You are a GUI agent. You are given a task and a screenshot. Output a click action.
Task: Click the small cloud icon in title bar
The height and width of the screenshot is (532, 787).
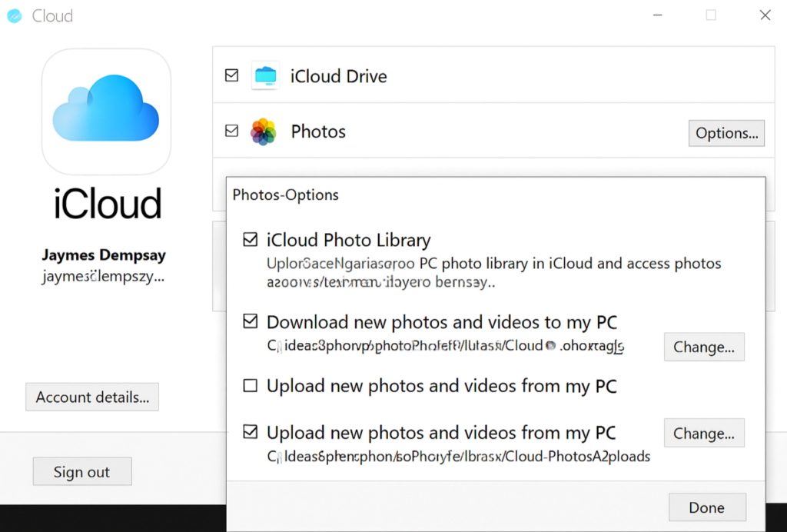(x=15, y=15)
